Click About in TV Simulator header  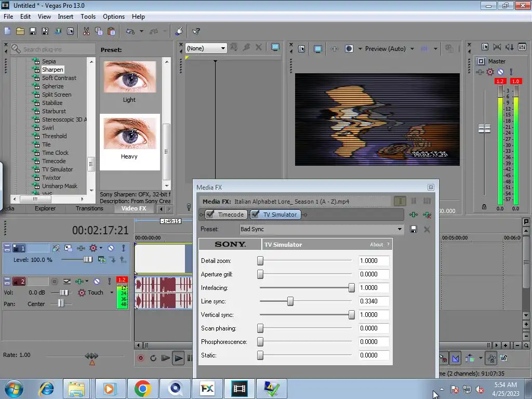[x=376, y=244]
